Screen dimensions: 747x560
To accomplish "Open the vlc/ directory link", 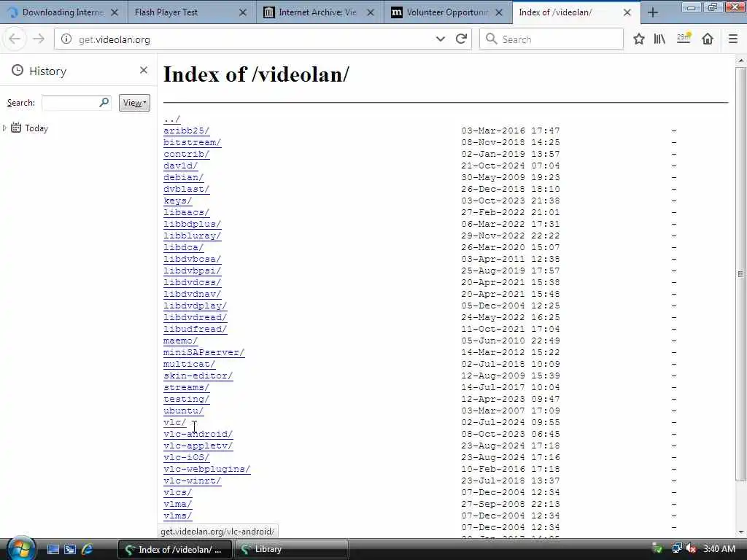I will tap(175, 422).
